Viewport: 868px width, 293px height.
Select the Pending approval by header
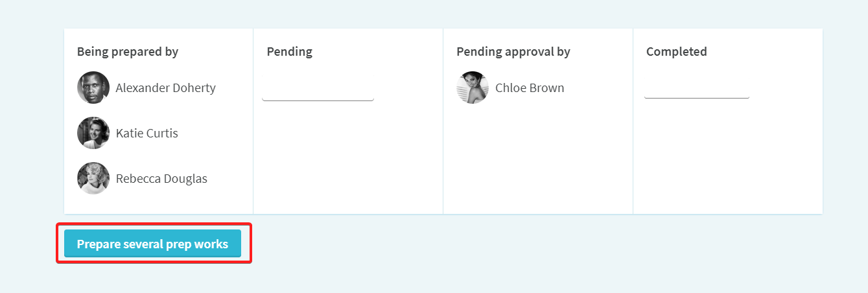[513, 51]
